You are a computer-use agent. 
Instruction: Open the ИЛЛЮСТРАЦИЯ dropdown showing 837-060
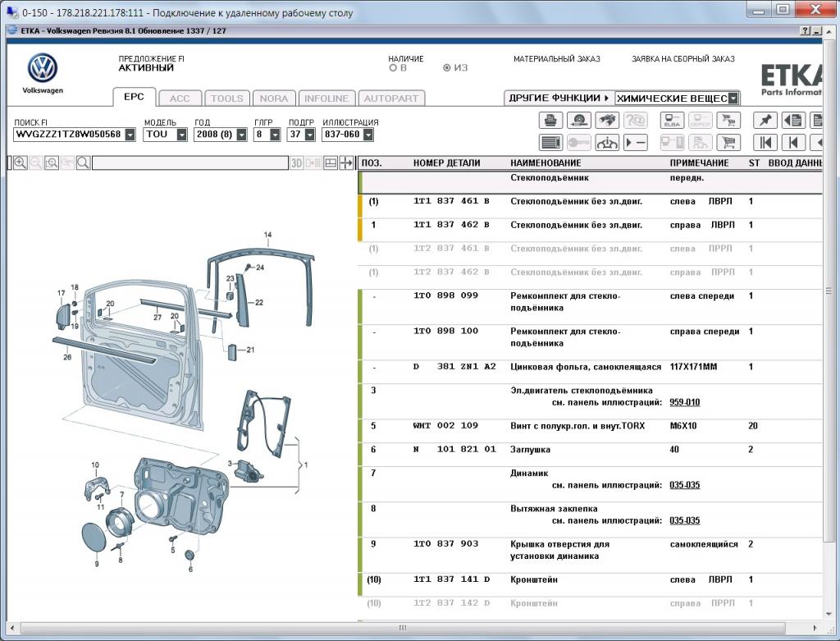coord(368,135)
